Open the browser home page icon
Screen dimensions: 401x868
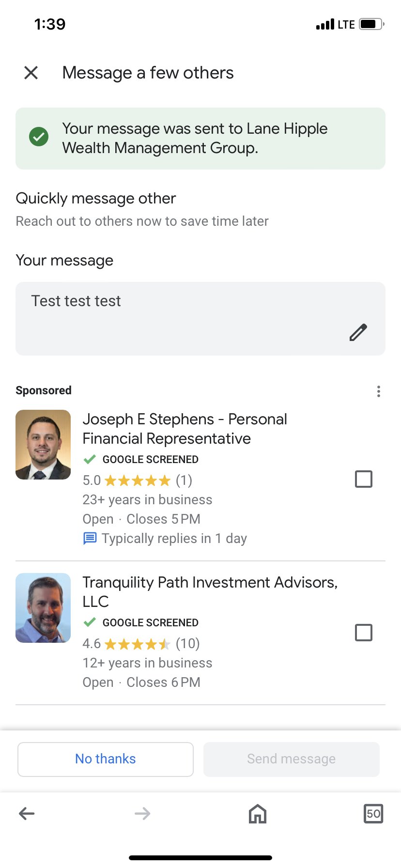click(x=258, y=813)
